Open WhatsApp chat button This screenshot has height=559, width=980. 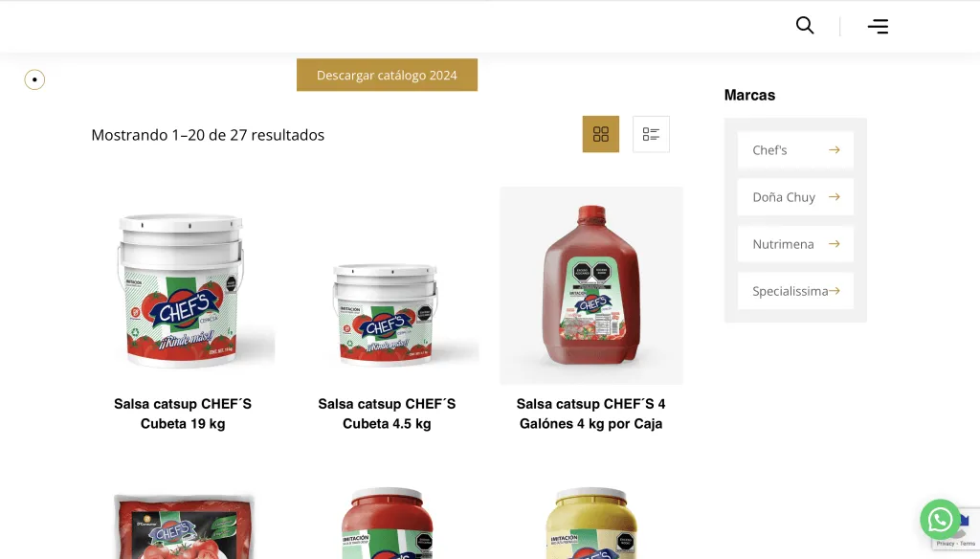(940, 519)
